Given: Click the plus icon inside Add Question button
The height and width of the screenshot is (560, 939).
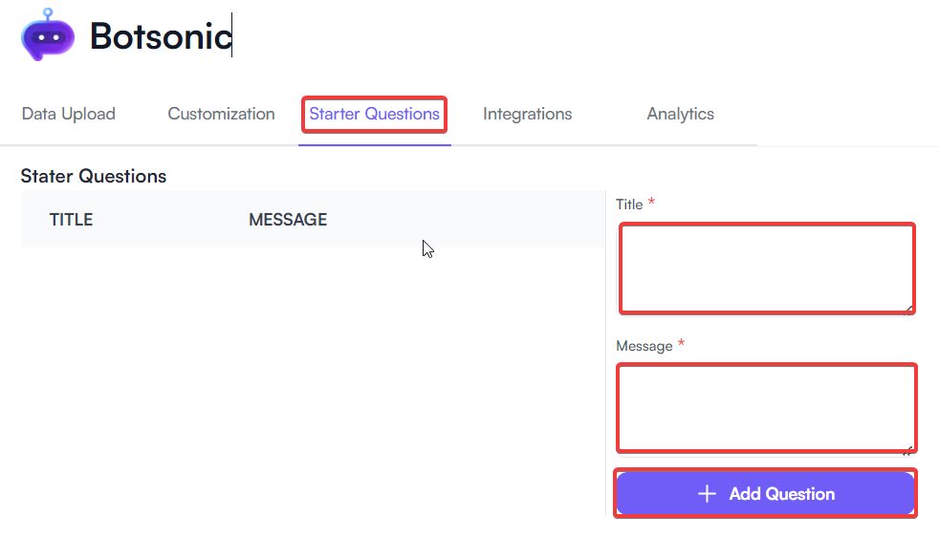Looking at the screenshot, I should [x=706, y=493].
